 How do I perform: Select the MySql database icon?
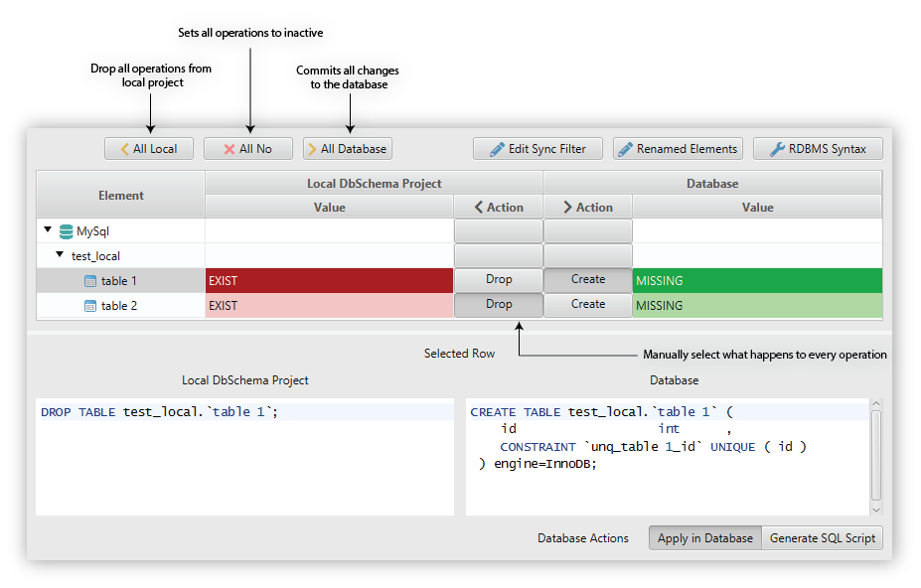pyautogui.click(x=67, y=231)
